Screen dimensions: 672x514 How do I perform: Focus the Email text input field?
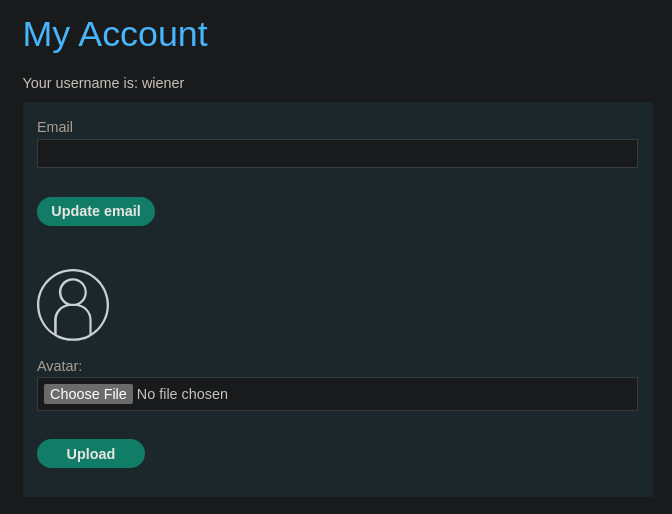[337, 153]
